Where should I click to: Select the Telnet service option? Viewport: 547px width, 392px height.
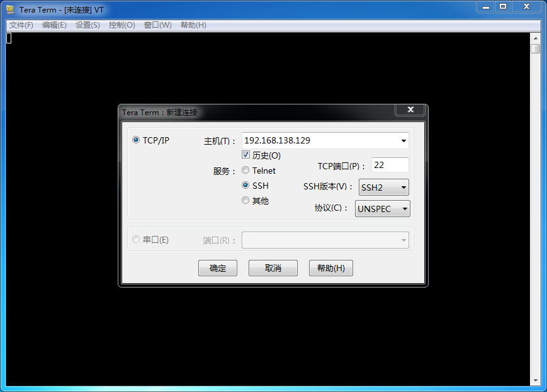[x=245, y=170]
